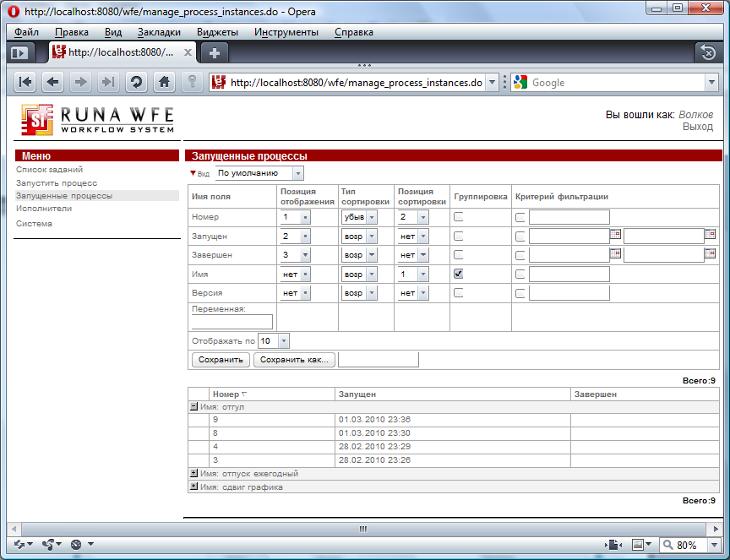Enable grouping for the Завершен field

point(459,254)
